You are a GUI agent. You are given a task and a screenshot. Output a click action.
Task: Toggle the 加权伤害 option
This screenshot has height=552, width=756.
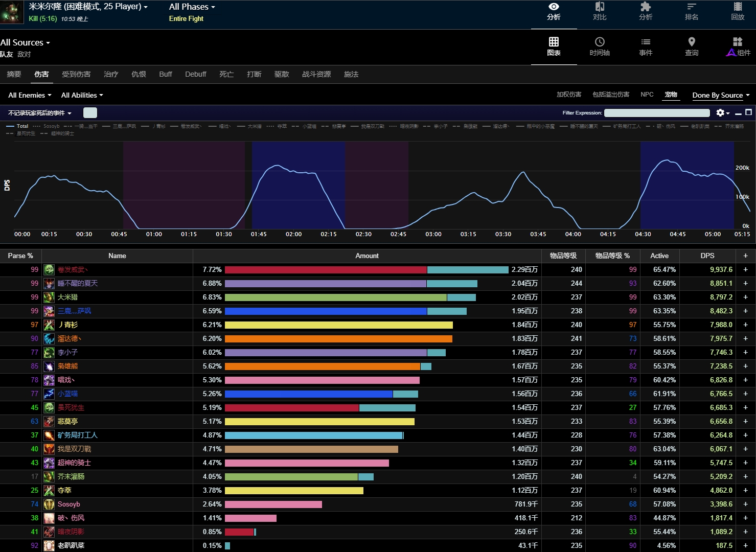pos(569,95)
